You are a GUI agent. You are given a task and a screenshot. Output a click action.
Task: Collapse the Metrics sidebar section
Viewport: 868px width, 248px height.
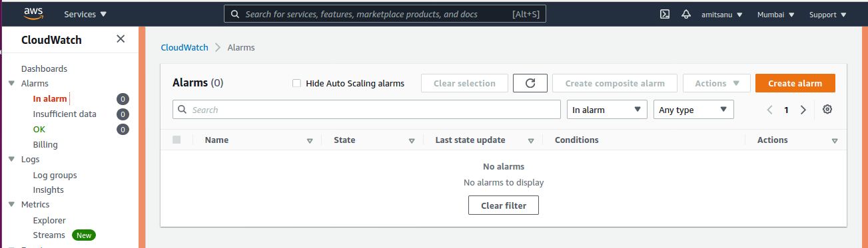coord(11,205)
